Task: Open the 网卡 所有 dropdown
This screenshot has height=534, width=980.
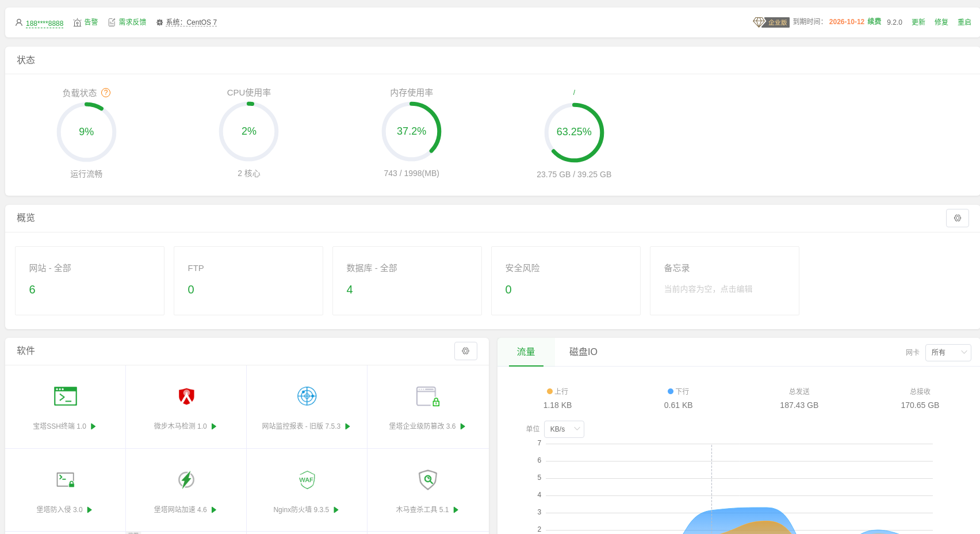Action: pos(948,352)
